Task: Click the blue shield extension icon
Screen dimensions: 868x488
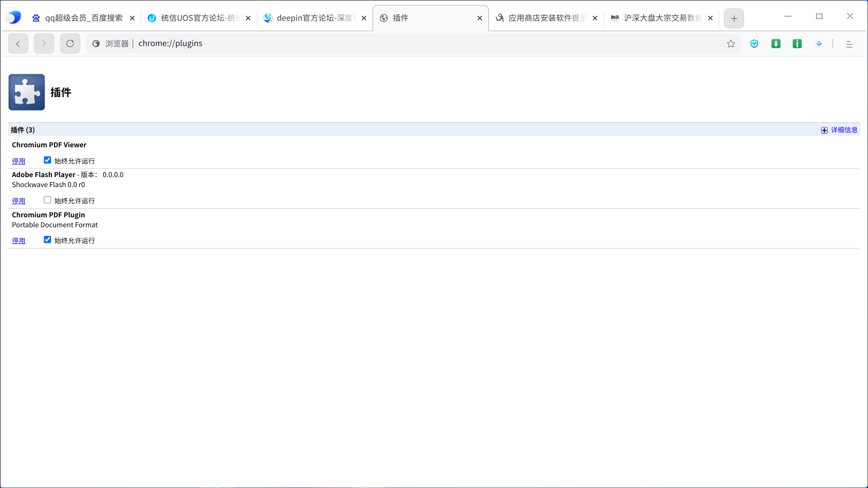Action: tap(754, 43)
